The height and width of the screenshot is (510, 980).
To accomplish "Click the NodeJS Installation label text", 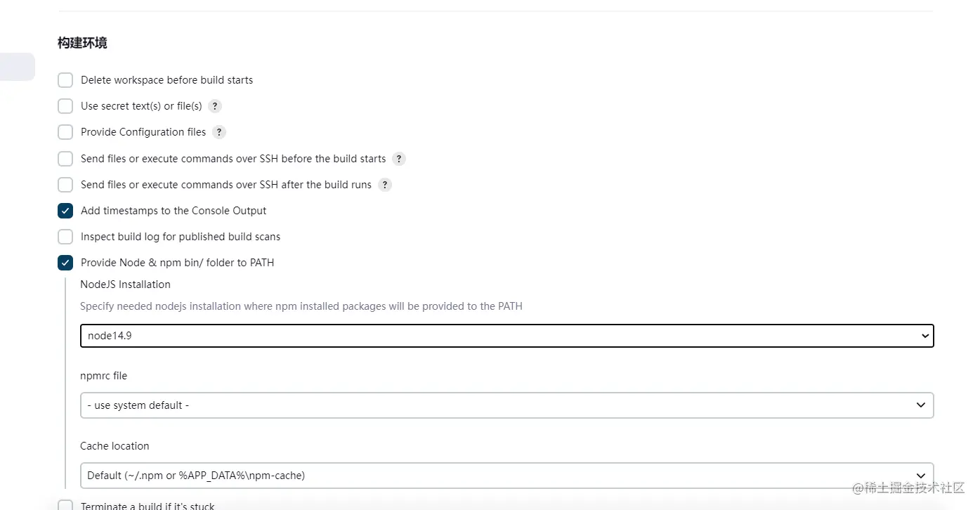I will (x=126, y=285).
